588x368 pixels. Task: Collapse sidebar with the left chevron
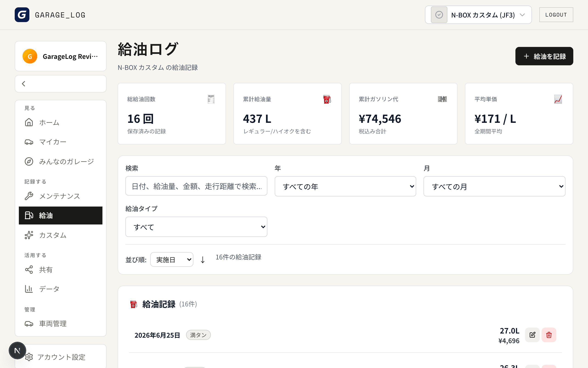24,84
